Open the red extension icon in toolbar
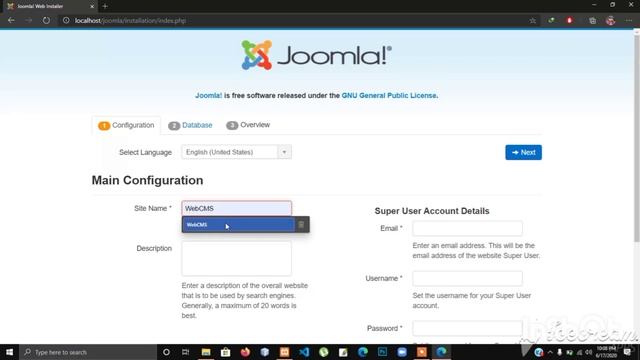Screen dimensions: 640x360 pyautogui.click(x=569, y=20)
